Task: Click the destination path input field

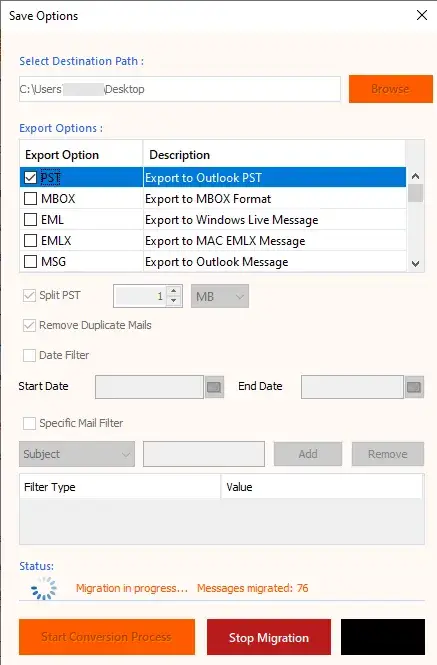Action: pos(180,89)
